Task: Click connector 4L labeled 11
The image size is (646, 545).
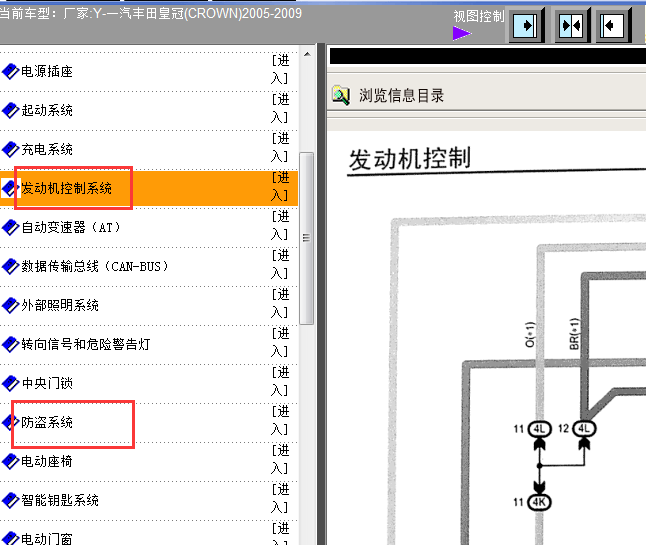Action: click(x=539, y=429)
